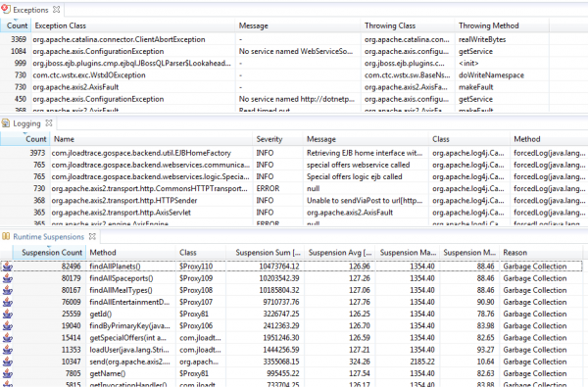The height and width of the screenshot is (388, 588).
Task: Switch to the Logging tab
Action: [x=26, y=123]
